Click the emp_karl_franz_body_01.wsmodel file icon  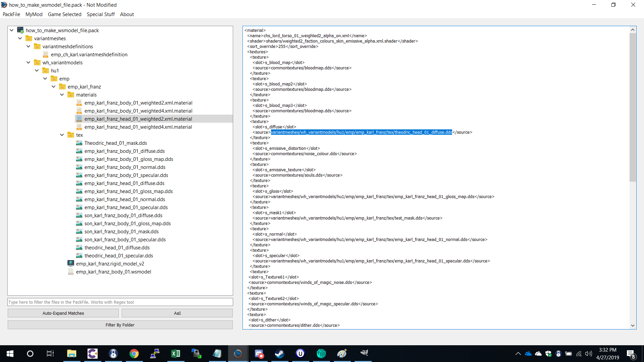(71, 271)
